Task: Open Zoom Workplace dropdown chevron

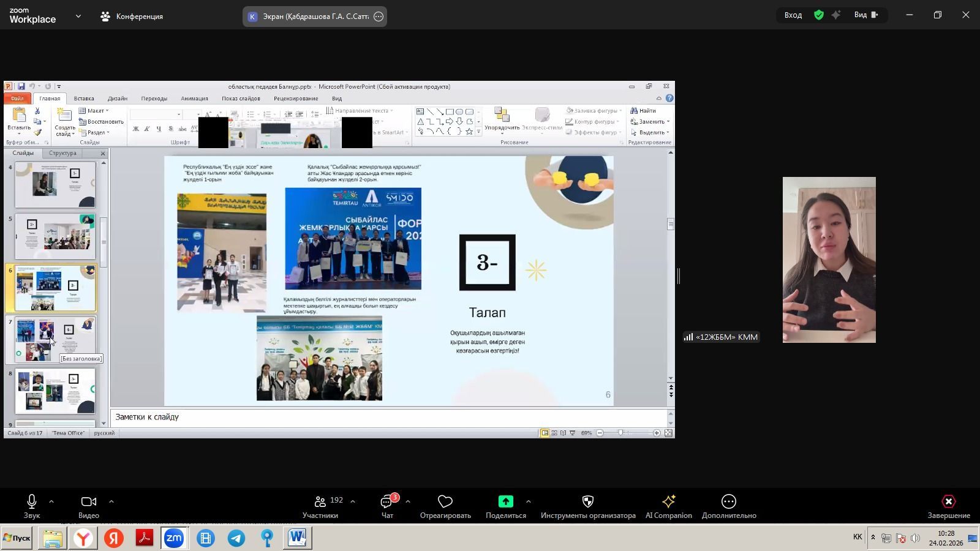Action: tap(78, 17)
